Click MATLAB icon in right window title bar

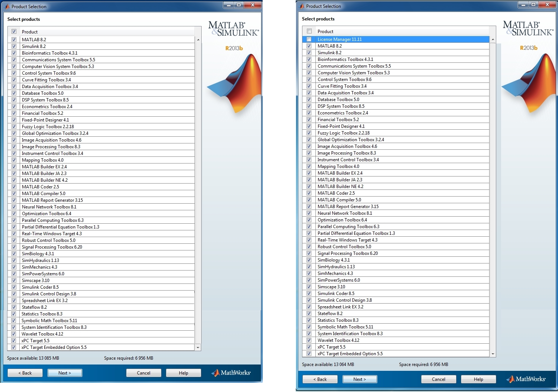pyautogui.click(x=302, y=6)
